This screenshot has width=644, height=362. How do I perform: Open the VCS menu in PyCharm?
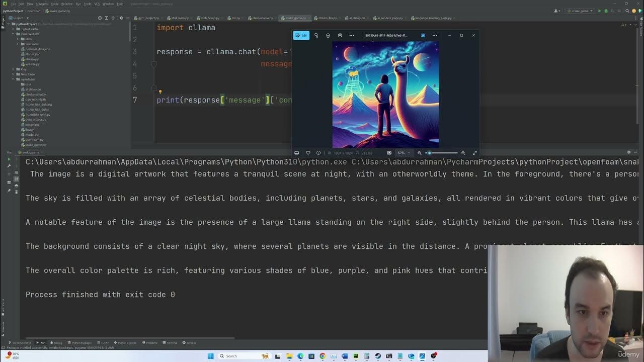97,4
